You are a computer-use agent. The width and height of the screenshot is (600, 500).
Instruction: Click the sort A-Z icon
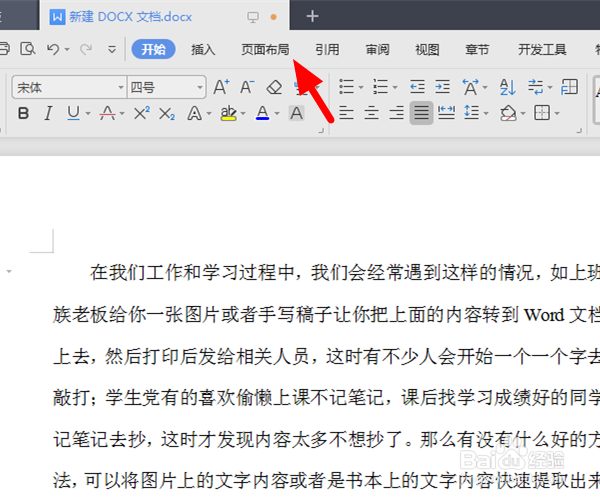click(508, 87)
